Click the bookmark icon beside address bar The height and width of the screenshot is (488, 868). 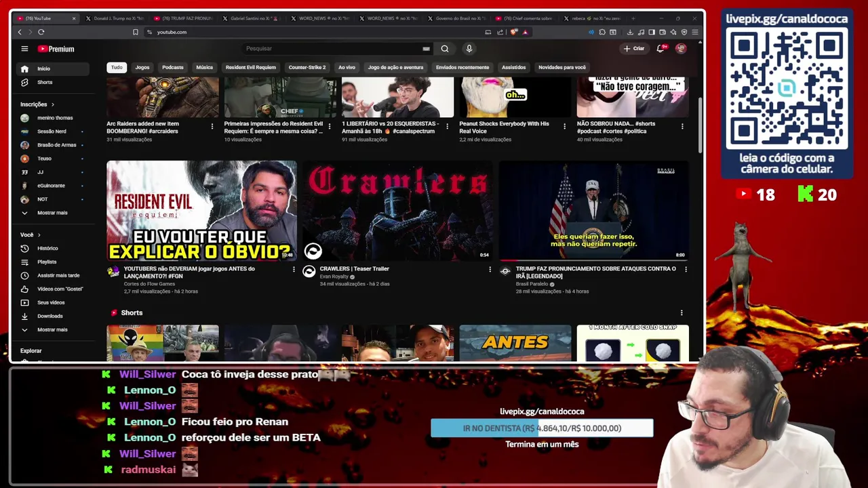click(136, 32)
